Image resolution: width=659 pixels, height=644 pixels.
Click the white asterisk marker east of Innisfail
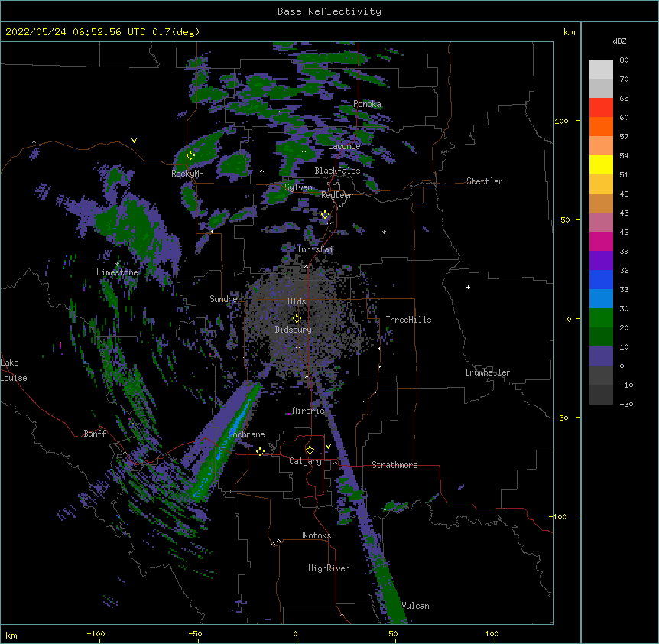tap(384, 232)
